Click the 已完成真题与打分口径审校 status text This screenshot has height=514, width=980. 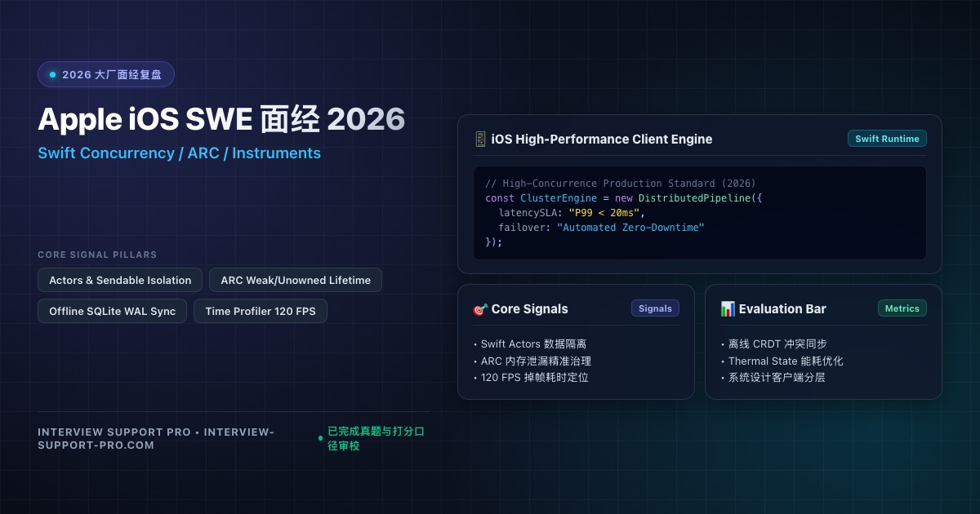coord(376,438)
